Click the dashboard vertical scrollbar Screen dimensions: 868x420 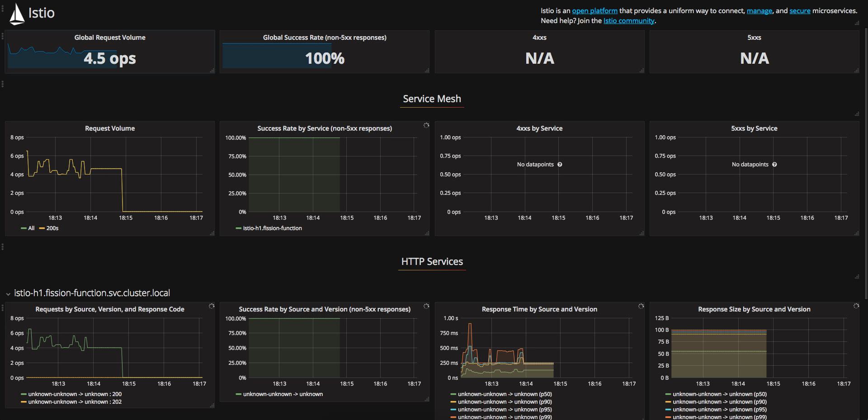pyautogui.click(x=866, y=163)
